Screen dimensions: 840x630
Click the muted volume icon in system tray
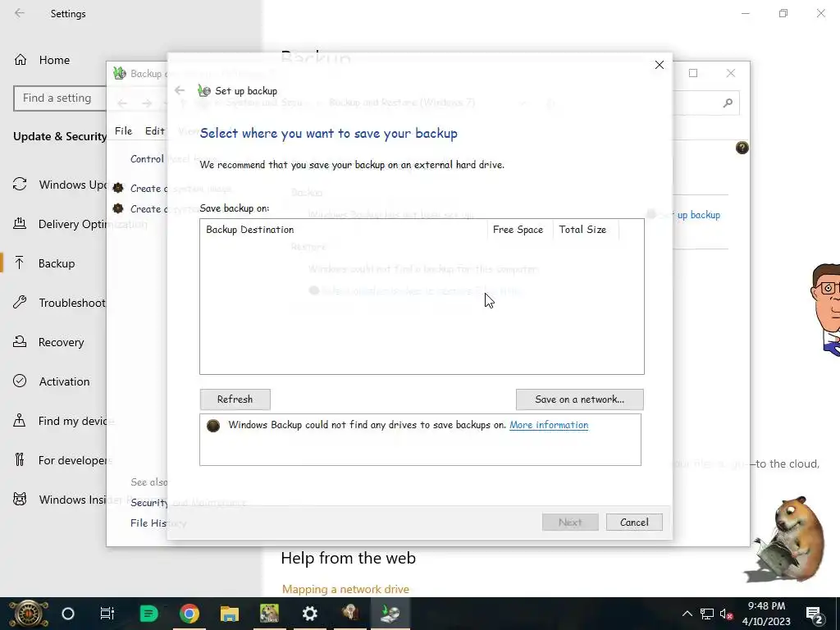pyautogui.click(x=726, y=614)
